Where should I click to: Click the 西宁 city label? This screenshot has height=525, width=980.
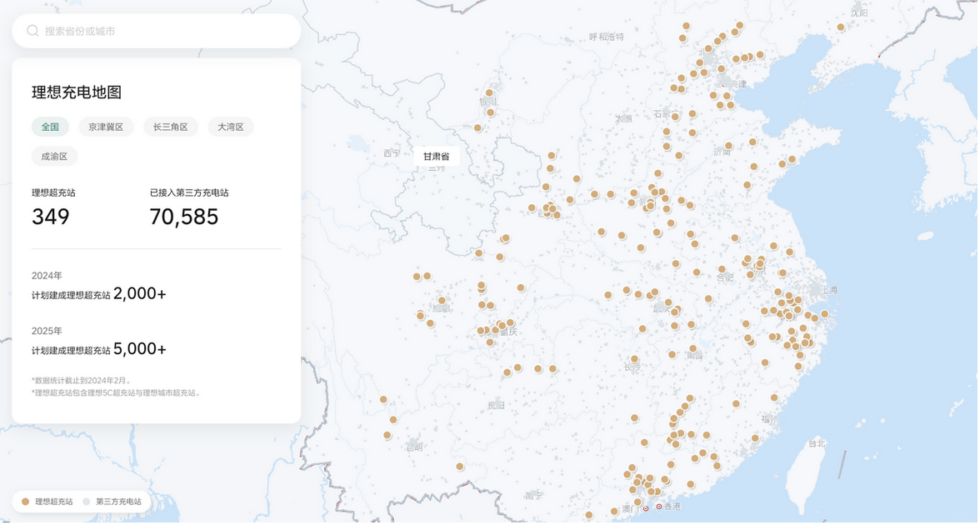click(392, 153)
